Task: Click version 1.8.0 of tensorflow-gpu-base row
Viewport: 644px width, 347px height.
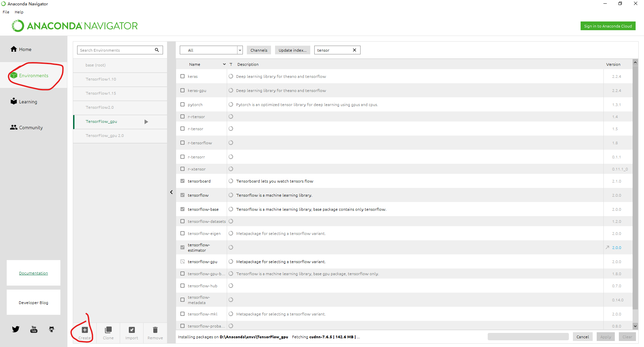Action: [616, 274]
